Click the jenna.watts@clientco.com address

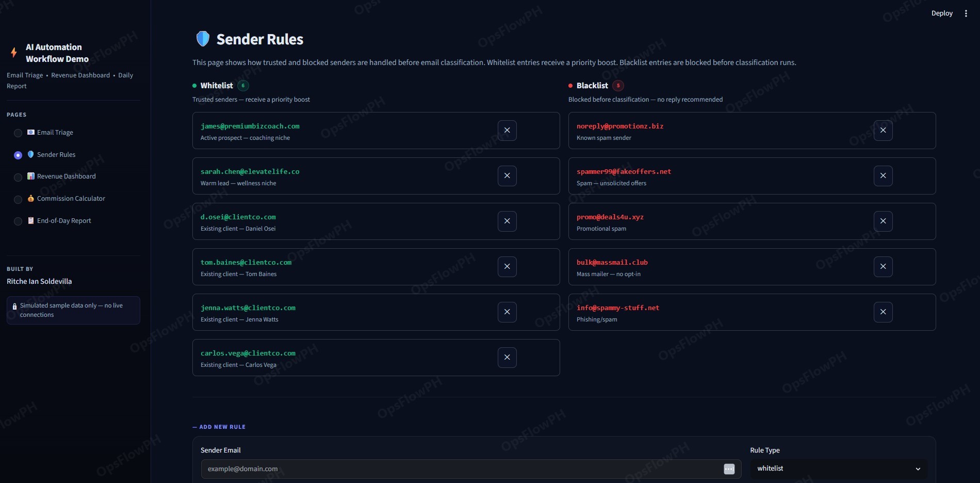(248, 308)
